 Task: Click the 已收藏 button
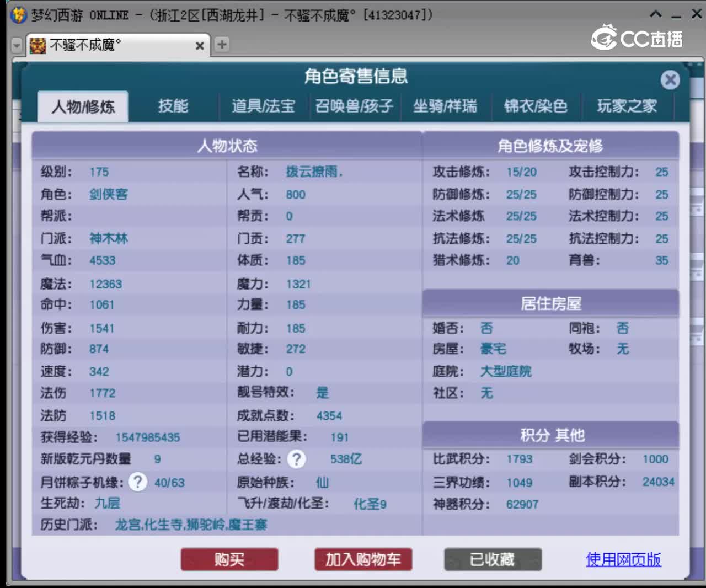pos(493,559)
